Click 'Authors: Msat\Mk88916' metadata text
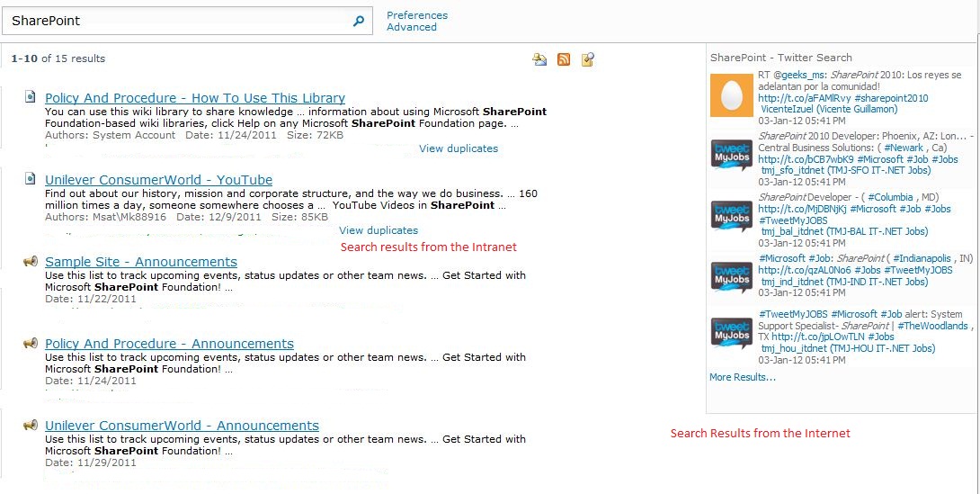This screenshot has width=980, height=494. tap(105, 217)
